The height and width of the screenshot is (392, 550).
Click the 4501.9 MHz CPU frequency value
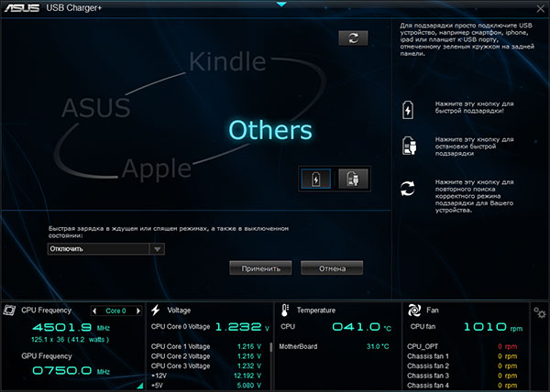click(71, 328)
